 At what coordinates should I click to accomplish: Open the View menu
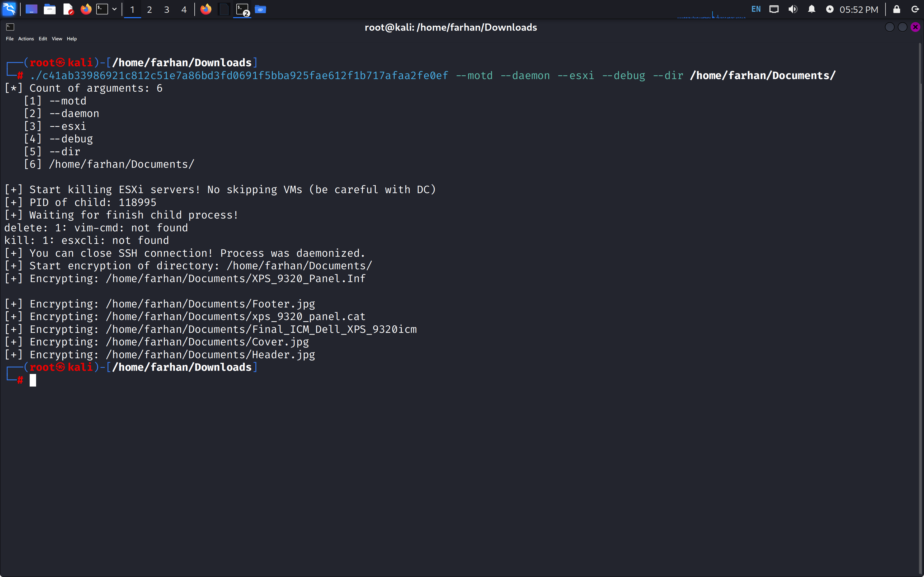(57, 38)
